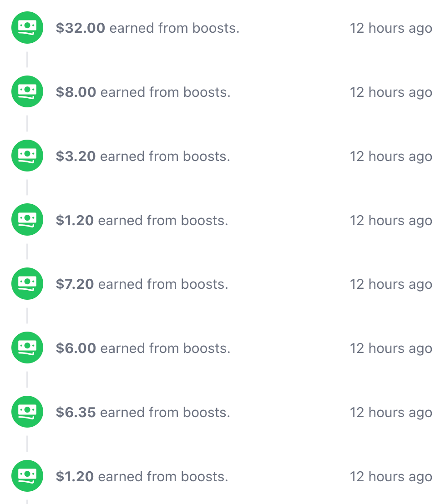Select the timestamp for the $6.00 entry

point(390,348)
